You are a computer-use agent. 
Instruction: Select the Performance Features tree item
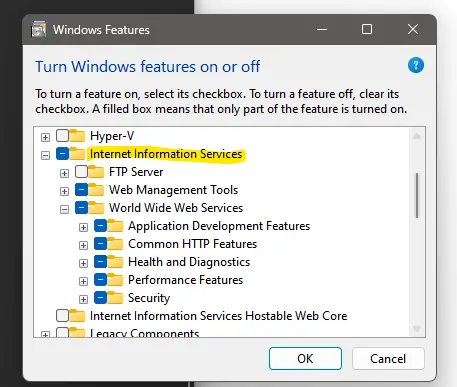(185, 280)
